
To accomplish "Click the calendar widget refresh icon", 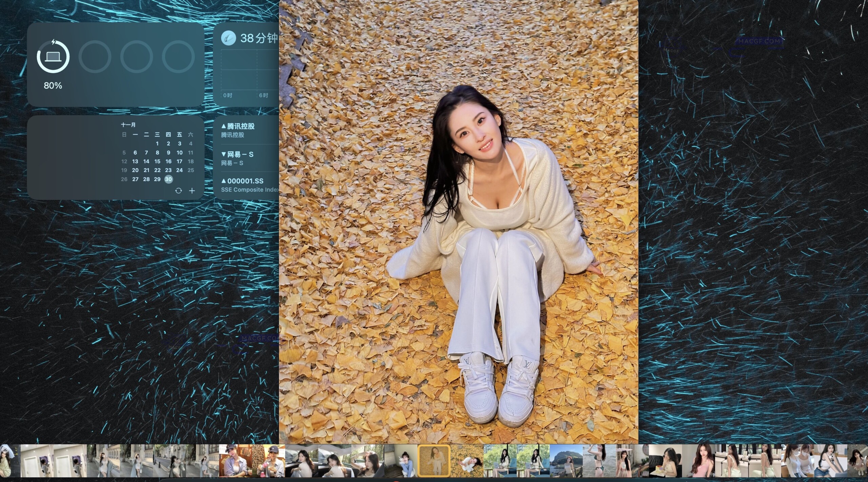I will tap(178, 190).
